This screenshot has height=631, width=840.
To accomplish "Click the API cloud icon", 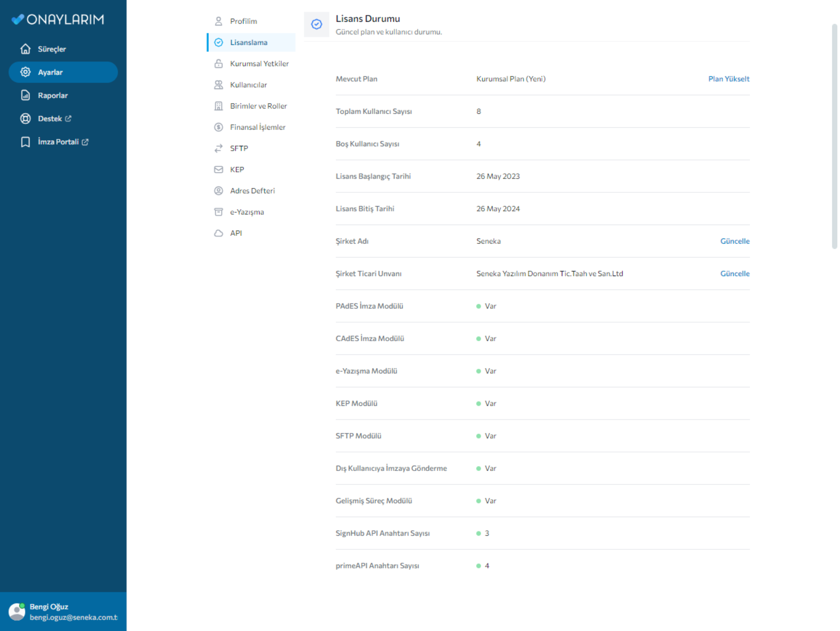I will pyautogui.click(x=218, y=233).
